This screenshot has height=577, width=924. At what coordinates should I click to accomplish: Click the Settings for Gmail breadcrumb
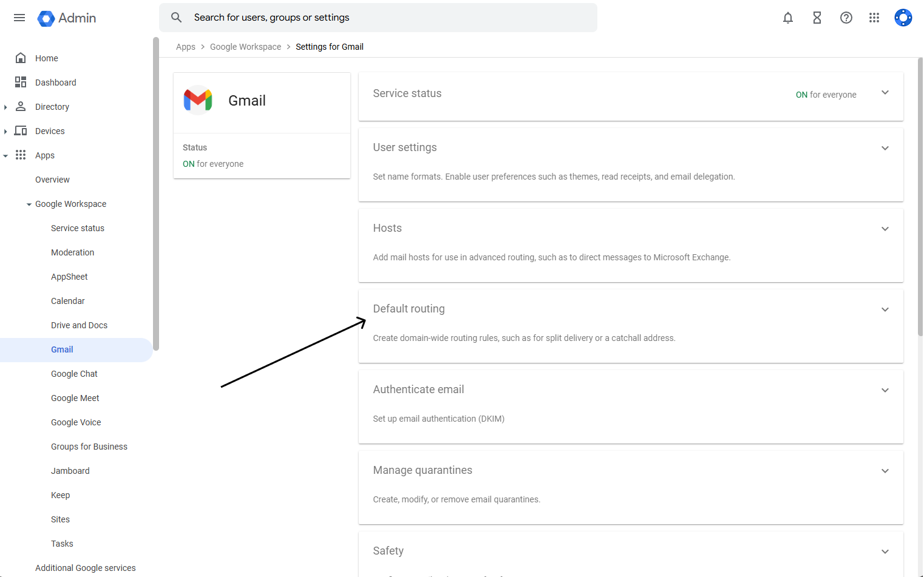330,47
